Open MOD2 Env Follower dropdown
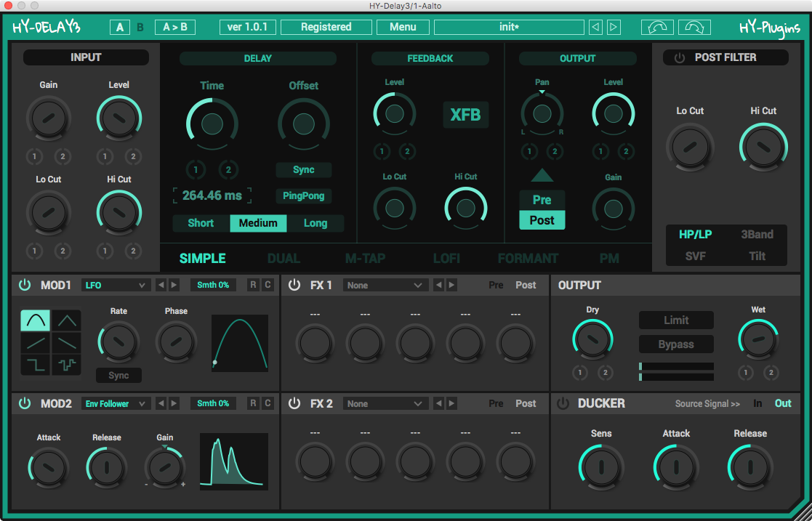The height and width of the screenshot is (521, 812). 116,403
